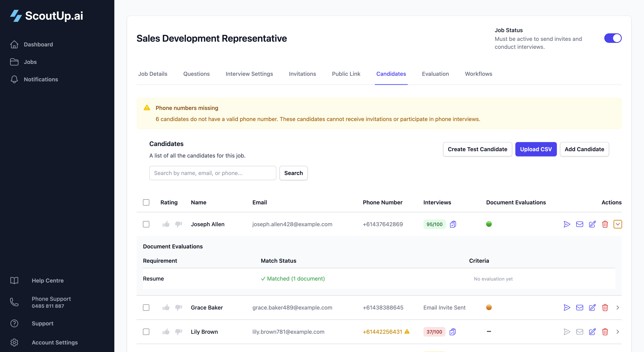Click edit pencil icon for Lily Brown
Image resolution: width=644 pixels, height=352 pixels.
592,332
